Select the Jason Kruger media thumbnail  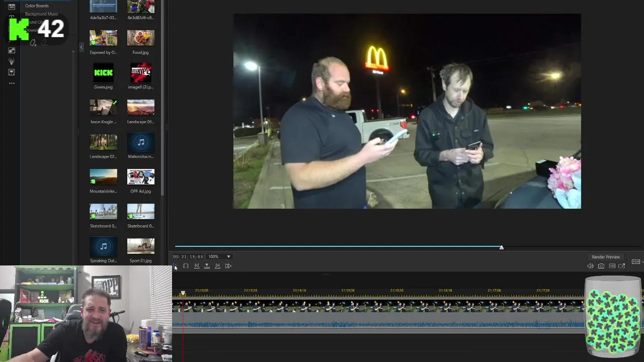tap(103, 108)
